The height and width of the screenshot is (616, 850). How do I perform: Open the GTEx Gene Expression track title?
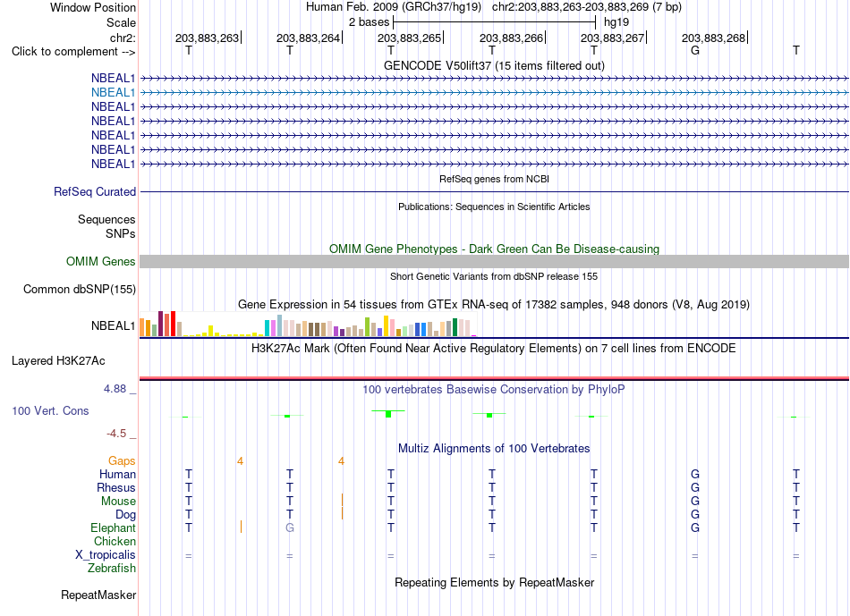click(494, 305)
